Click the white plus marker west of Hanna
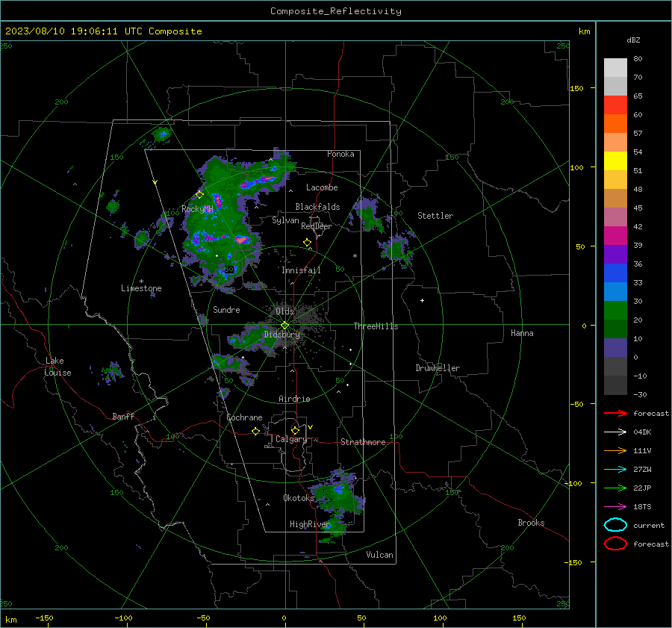The height and width of the screenshot is (628, 672). (422, 300)
